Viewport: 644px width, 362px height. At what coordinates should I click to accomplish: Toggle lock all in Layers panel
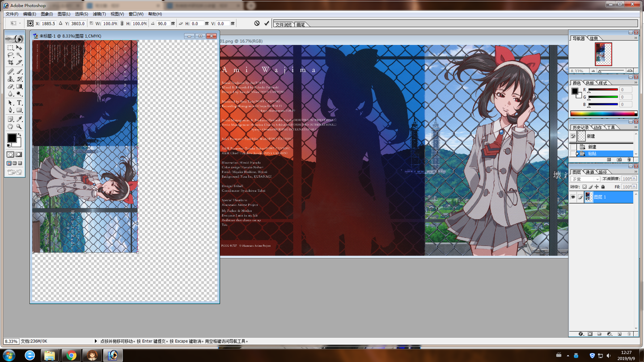pyautogui.click(x=603, y=187)
